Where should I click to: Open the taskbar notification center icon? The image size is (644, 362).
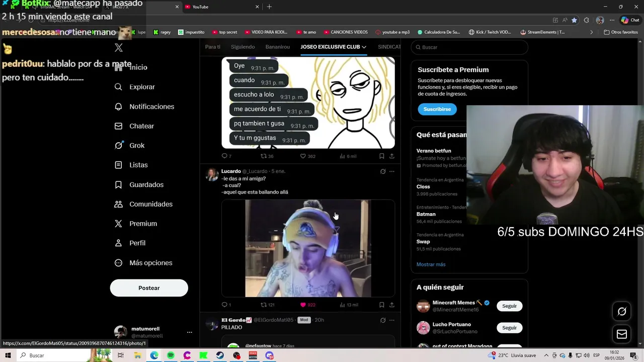[x=633, y=355]
